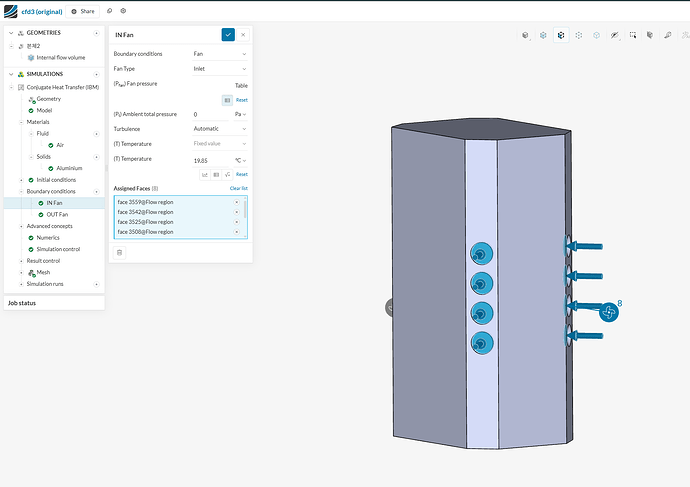Activate the box selection tool

pos(632,35)
